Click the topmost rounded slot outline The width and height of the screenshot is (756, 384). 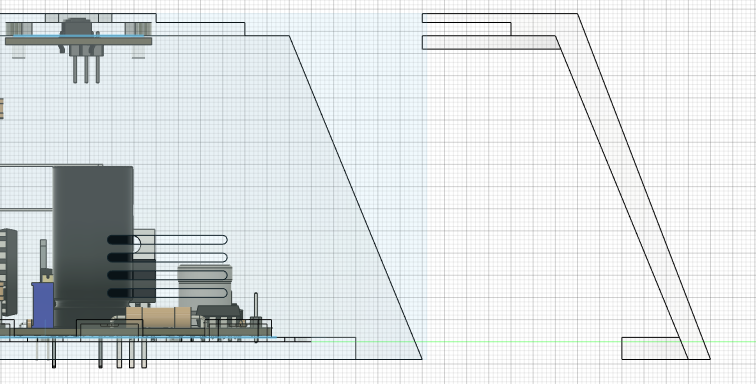tap(167, 240)
